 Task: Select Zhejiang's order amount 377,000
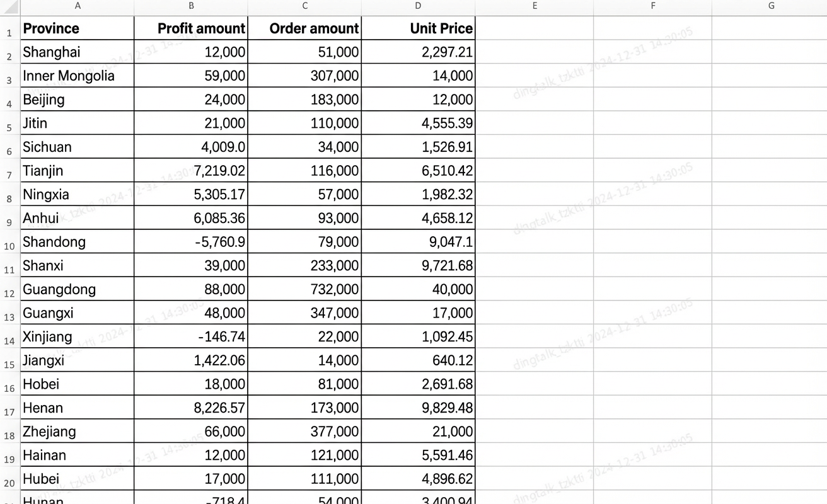(x=305, y=432)
